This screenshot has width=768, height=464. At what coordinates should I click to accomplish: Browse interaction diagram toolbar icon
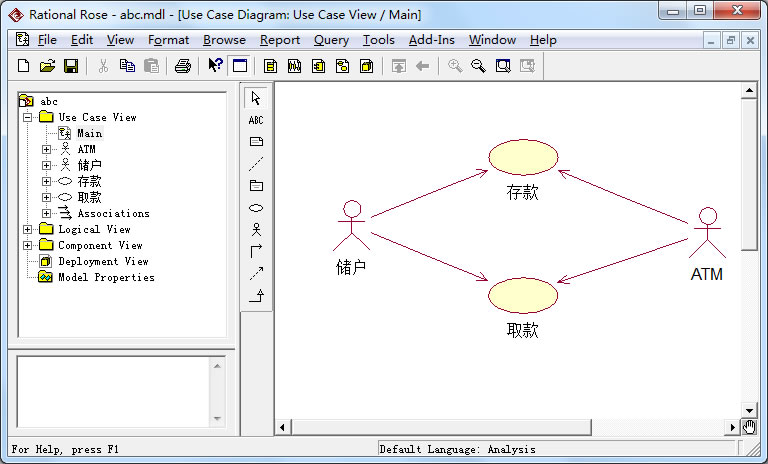coord(294,66)
